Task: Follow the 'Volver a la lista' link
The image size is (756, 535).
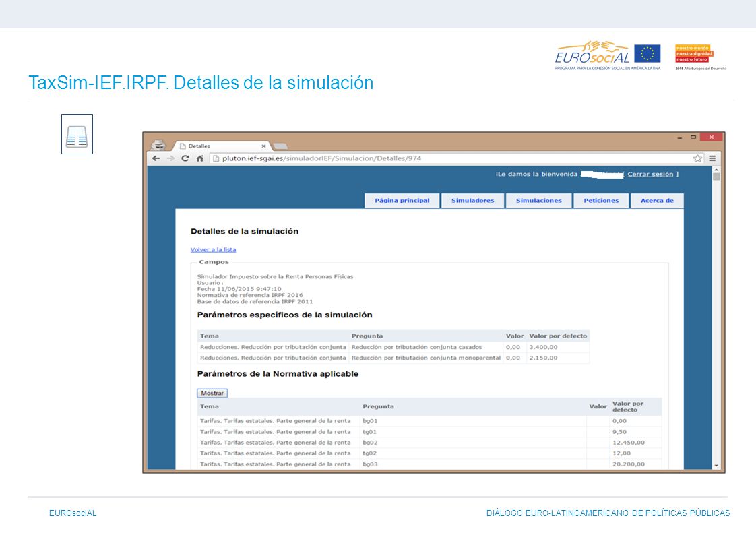Action: 213,249
